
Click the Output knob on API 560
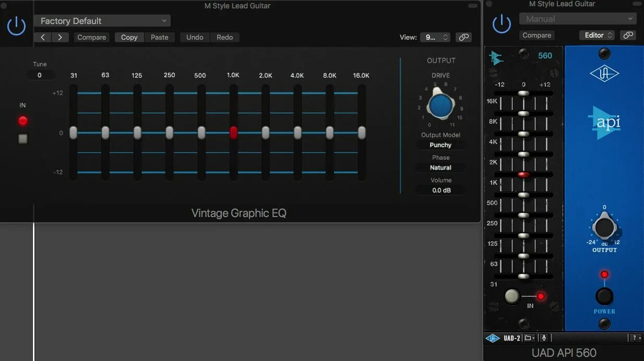coord(604,228)
